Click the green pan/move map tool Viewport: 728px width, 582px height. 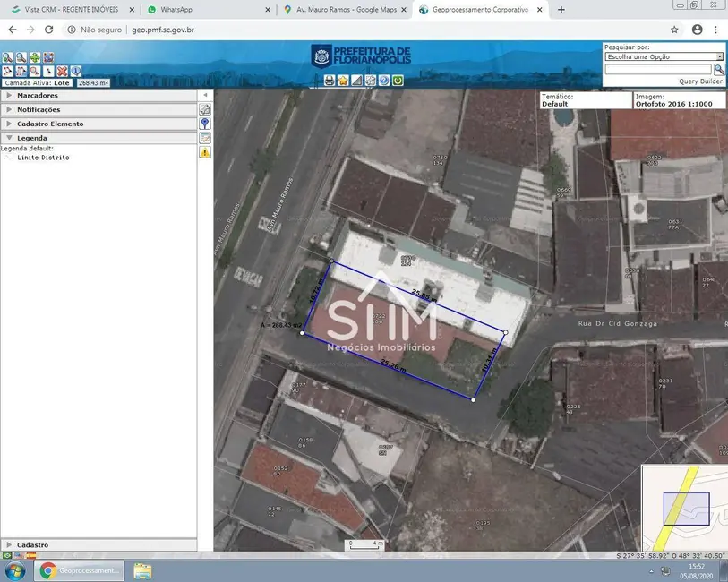34,58
